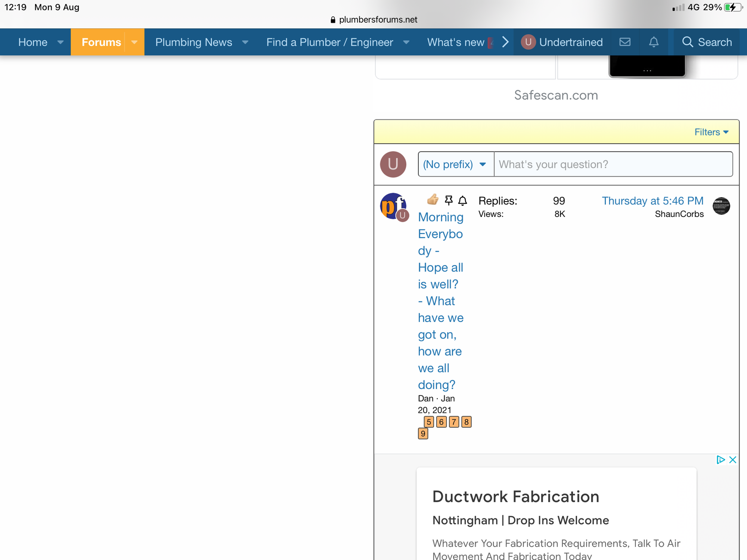This screenshot has height=560, width=747.
Task: Click the Replies count 99
Action: (559, 201)
